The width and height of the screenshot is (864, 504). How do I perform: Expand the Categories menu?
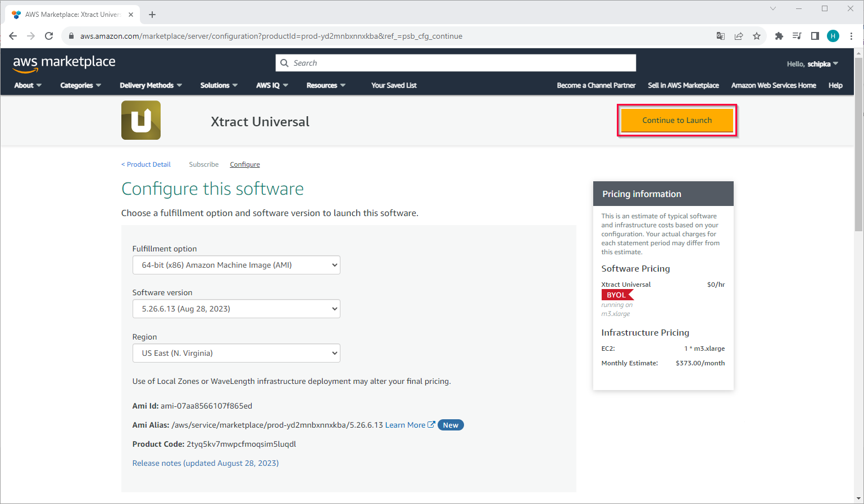pyautogui.click(x=81, y=85)
